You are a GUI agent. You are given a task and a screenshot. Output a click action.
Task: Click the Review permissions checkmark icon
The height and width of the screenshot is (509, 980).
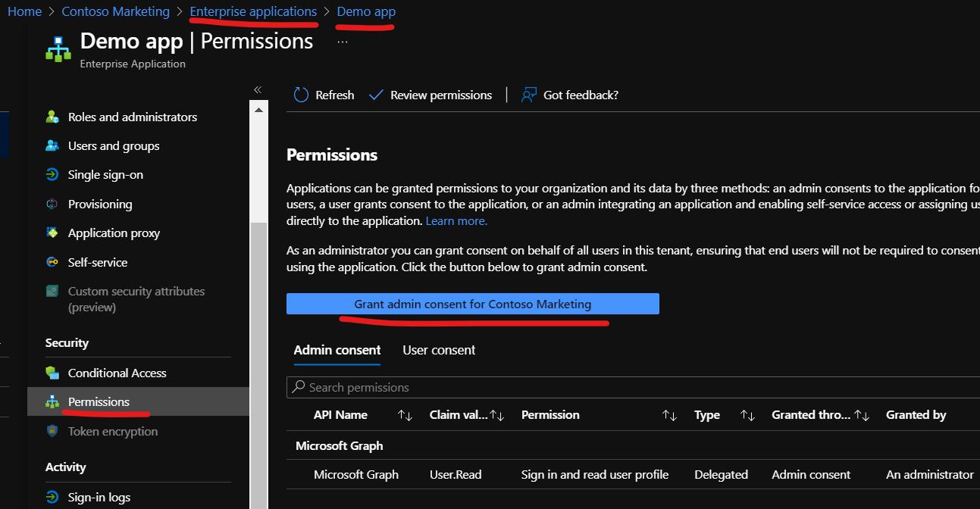[x=376, y=95]
